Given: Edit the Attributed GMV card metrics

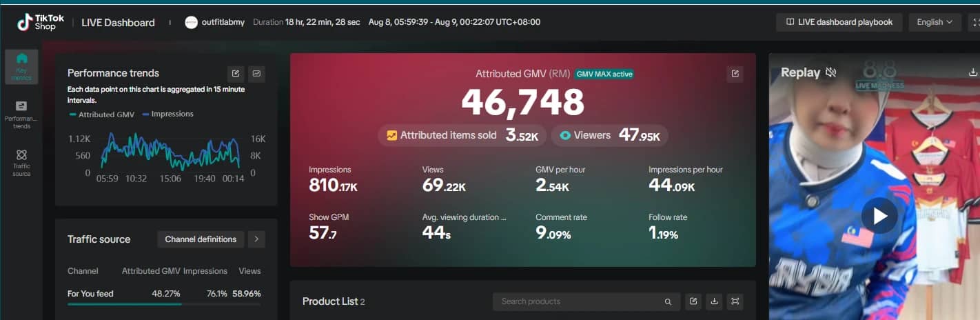Looking at the screenshot, I should point(735,74).
